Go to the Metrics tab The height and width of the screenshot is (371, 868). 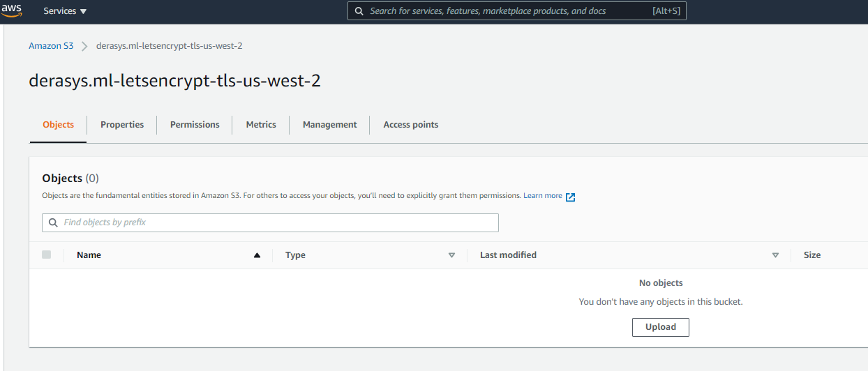[261, 125]
